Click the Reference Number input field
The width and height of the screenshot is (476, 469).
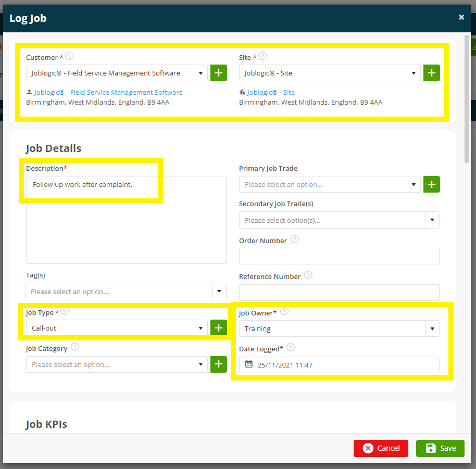[x=339, y=293]
